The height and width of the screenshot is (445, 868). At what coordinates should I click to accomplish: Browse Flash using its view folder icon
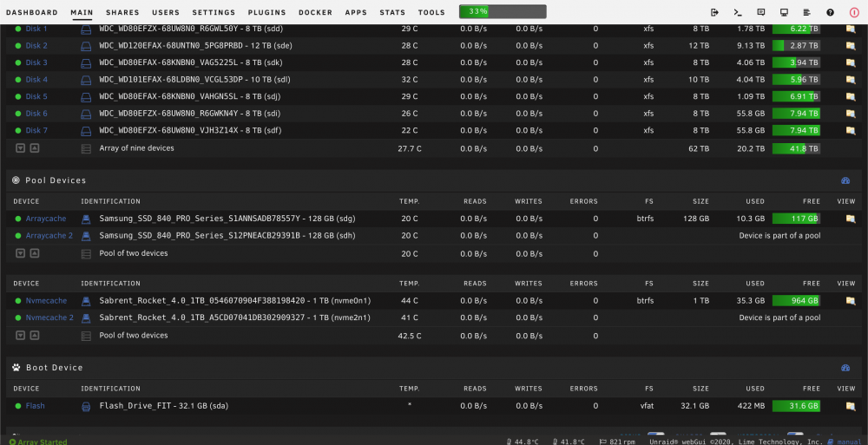(x=851, y=406)
